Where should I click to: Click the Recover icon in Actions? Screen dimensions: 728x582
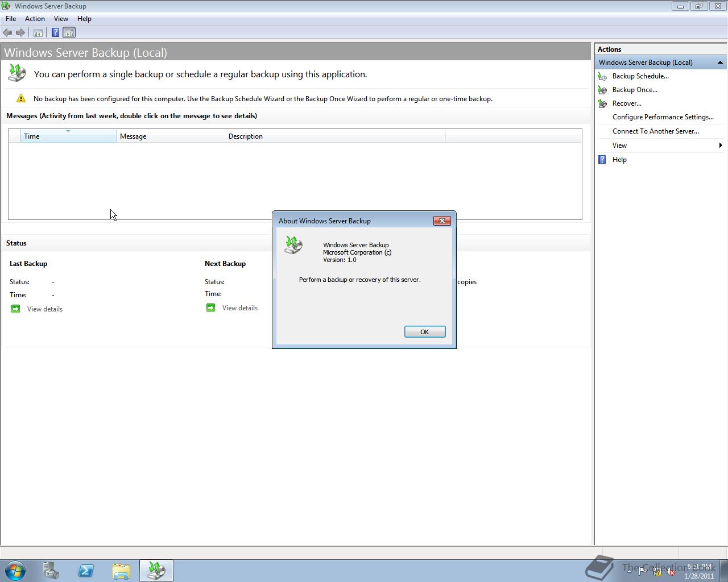pos(602,103)
